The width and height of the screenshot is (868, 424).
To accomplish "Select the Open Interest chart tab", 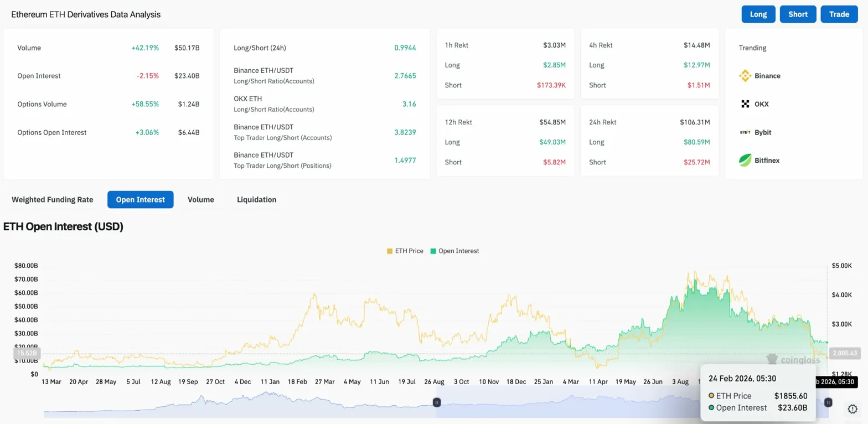I will tap(140, 199).
